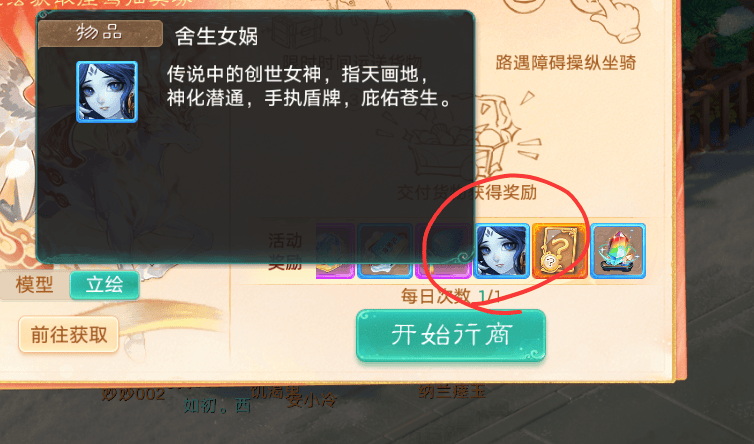Tap player name 安小冷
This screenshot has height=444, width=754.
(312, 399)
